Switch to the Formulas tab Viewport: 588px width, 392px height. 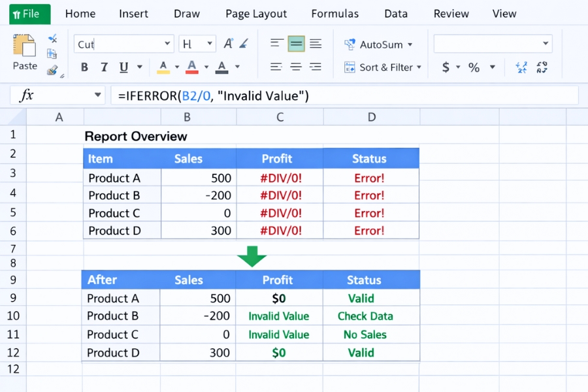pos(335,13)
